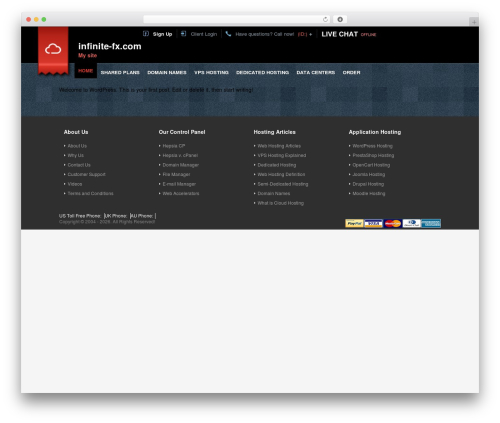The height and width of the screenshot is (423, 500).
Task: Open the DEDICATED HOSTING menu
Action: (262, 72)
